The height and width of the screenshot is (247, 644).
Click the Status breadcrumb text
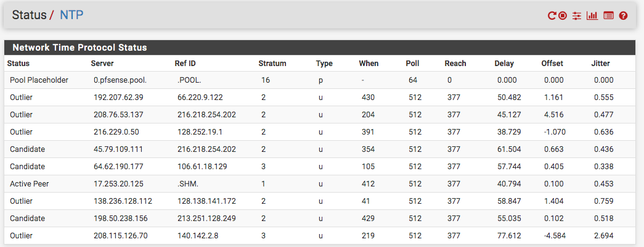coord(29,15)
